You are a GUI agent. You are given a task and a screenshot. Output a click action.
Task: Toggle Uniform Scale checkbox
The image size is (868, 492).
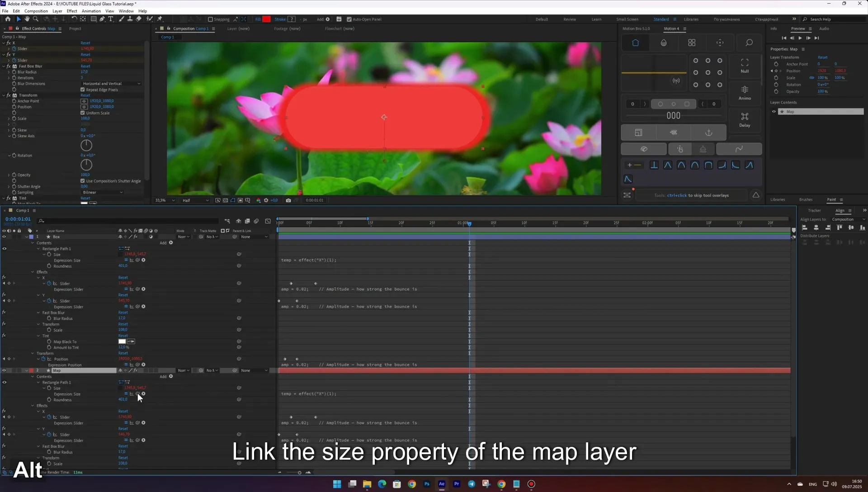83,113
